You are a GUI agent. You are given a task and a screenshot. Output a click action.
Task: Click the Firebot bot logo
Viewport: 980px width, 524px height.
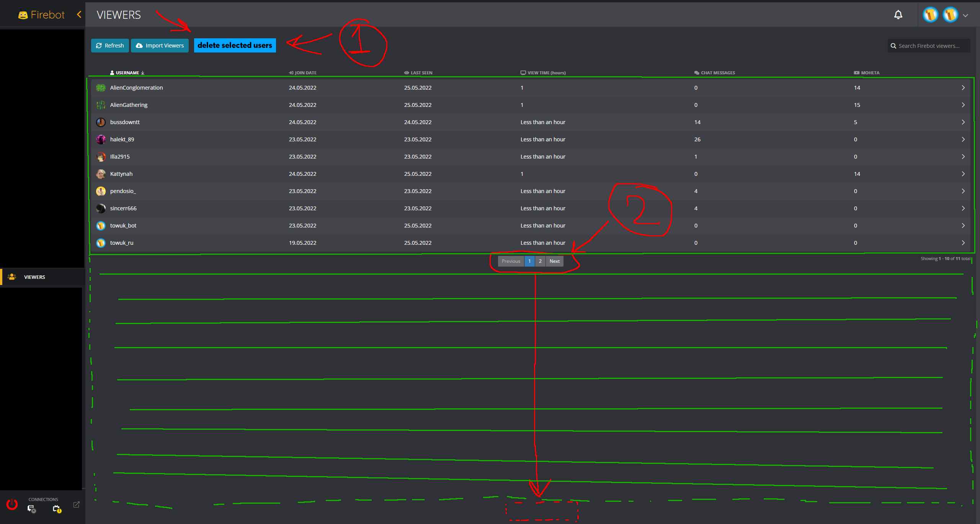click(x=23, y=14)
